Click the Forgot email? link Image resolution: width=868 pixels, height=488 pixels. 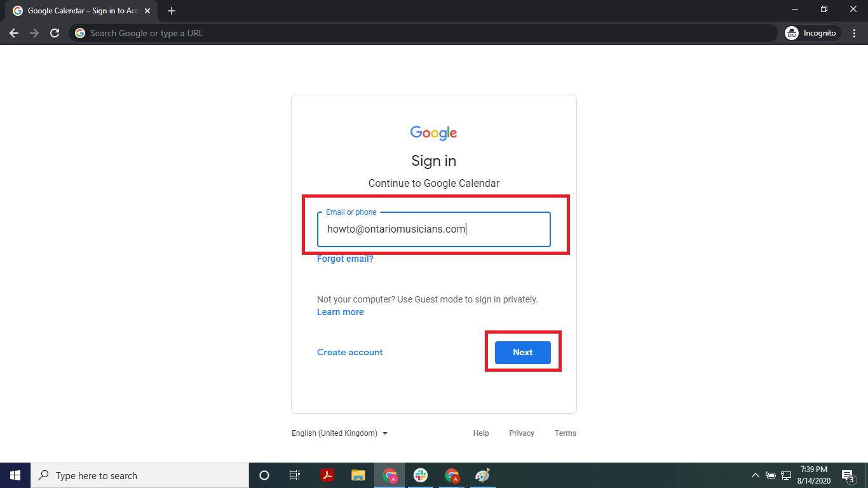pos(345,259)
